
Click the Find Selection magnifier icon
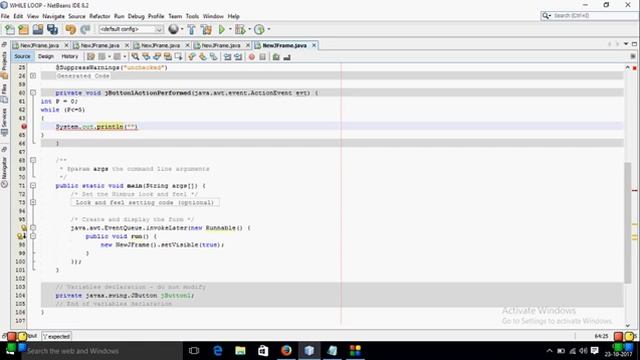coord(135,57)
